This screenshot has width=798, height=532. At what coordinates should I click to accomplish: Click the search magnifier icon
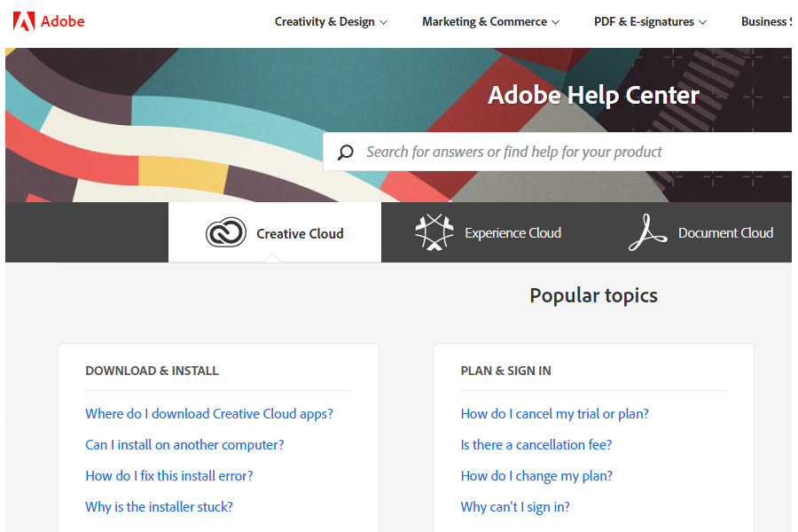pyautogui.click(x=346, y=153)
